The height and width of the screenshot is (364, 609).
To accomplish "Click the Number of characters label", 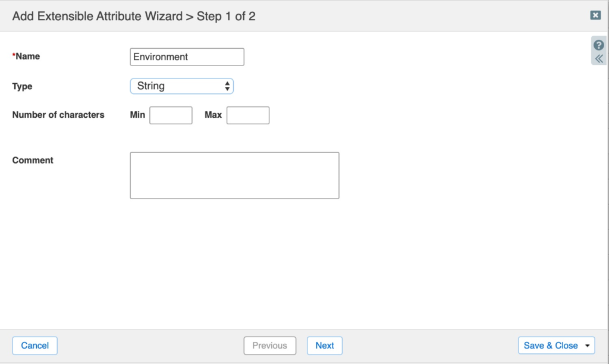I will (x=58, y=115).
